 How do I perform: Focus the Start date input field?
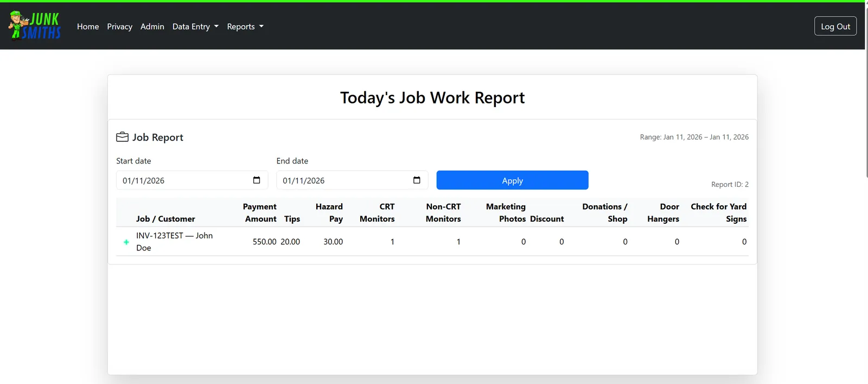click(x=182, y=180)
